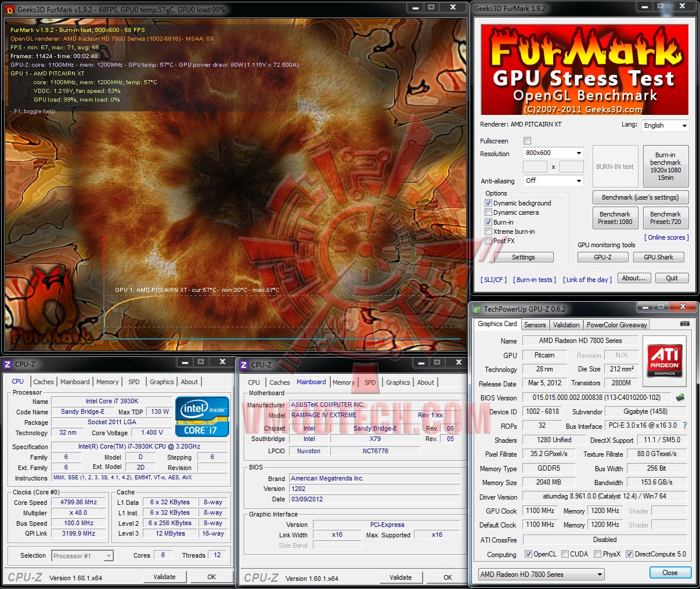Open the Anti-aliasing dropdown
This screenshot has height=589, width=700.
click(553, 181)
